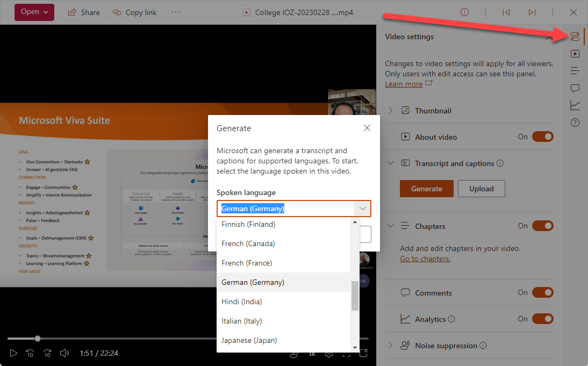Image resolution: width=588 pixels, height=366 pixels.
Task: Expand the Thumbnail section
Action: (390, 111)
